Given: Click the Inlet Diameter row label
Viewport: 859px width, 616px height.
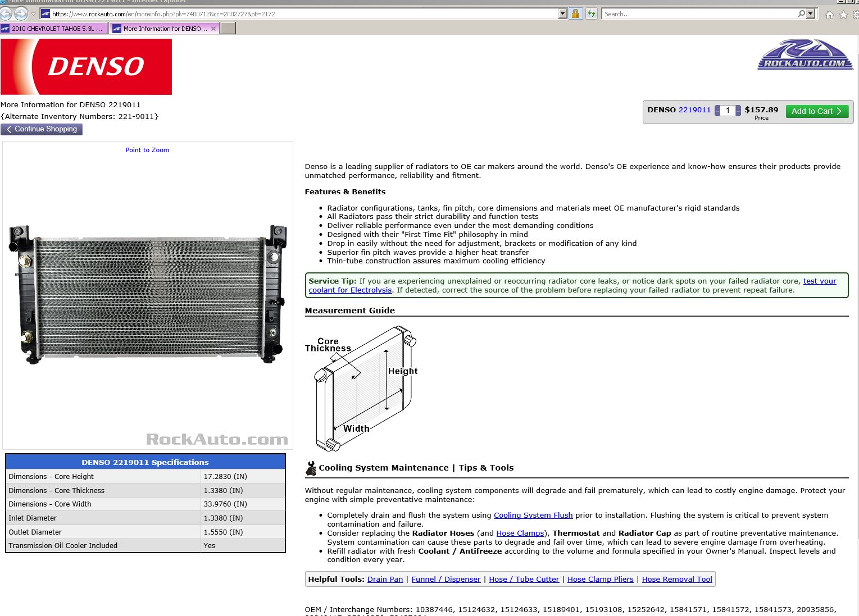Looking at the screenshot, I should [33, 518].
